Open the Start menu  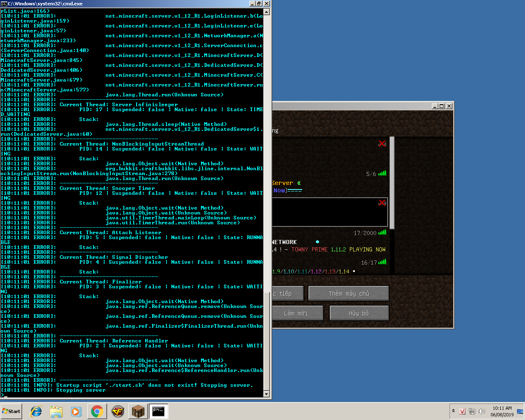tap(11, 411)
